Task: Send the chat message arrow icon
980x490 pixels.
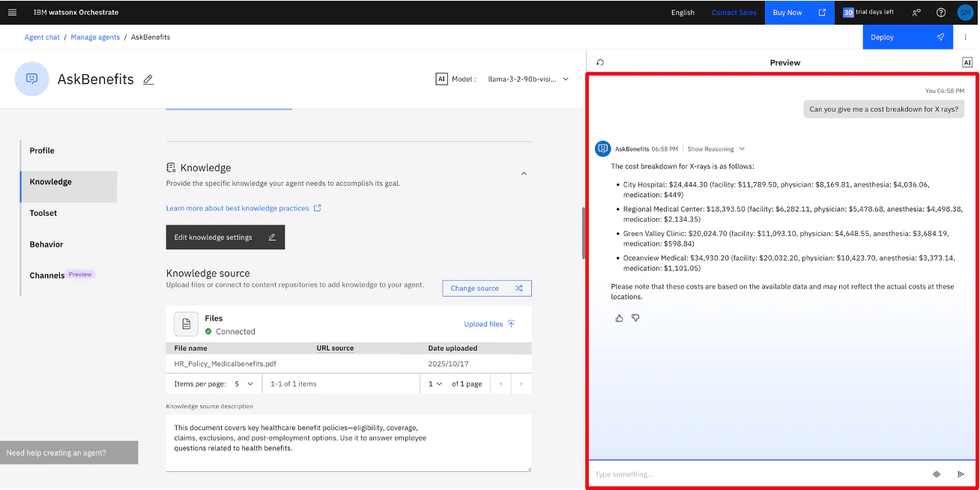Action: click(x=961, y=474)
